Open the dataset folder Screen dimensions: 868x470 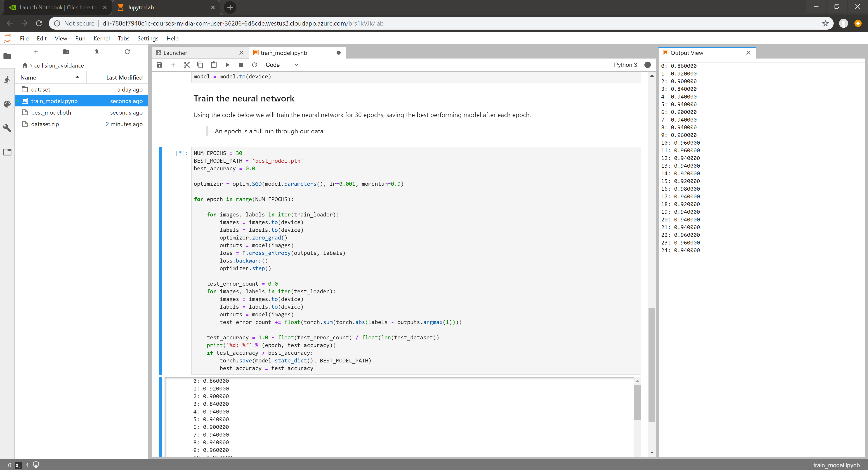click(x=40, y=89)
